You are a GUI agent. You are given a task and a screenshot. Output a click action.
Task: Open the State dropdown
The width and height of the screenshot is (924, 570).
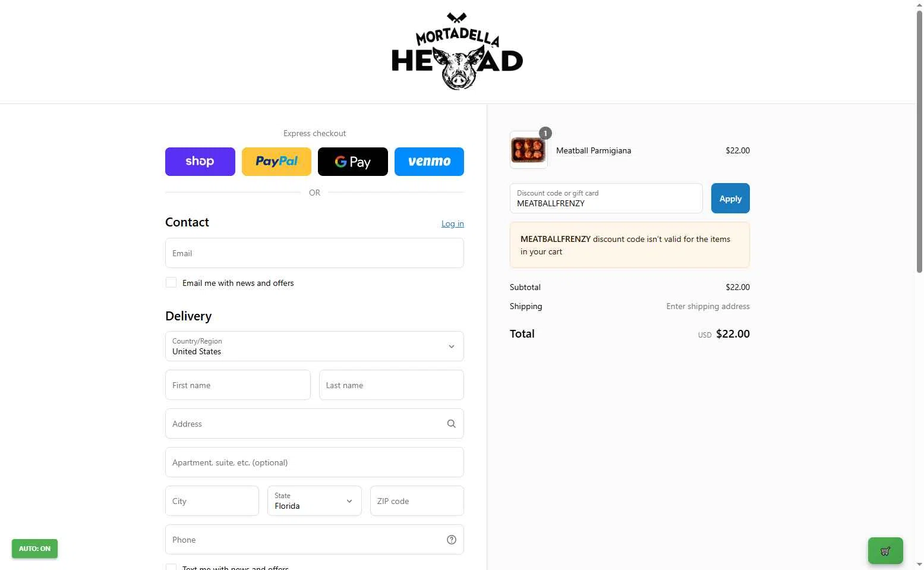314,501
